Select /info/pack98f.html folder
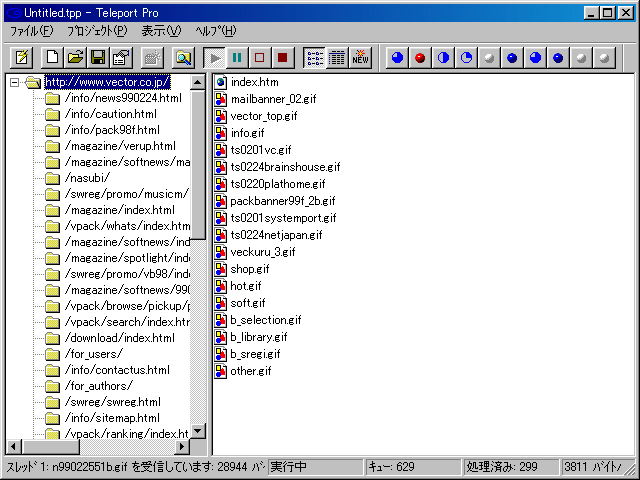640x480 pixels. [112, 130]
